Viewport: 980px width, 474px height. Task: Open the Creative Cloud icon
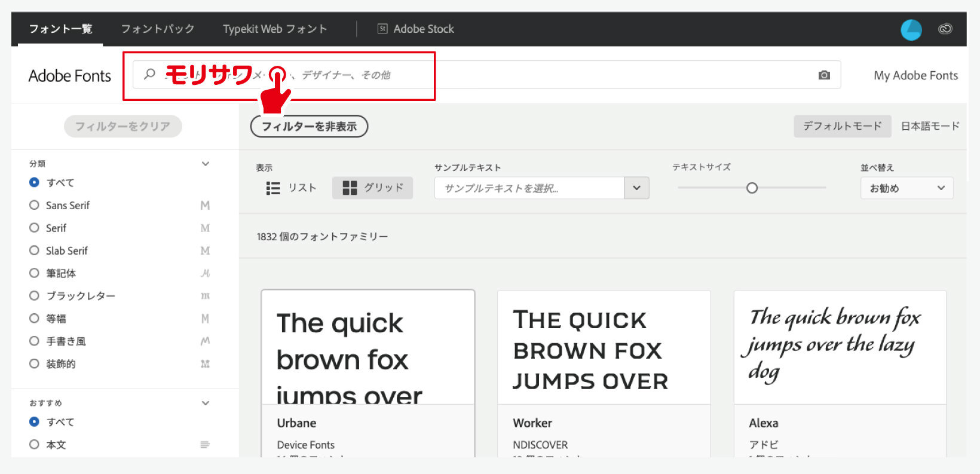[945, 29]
